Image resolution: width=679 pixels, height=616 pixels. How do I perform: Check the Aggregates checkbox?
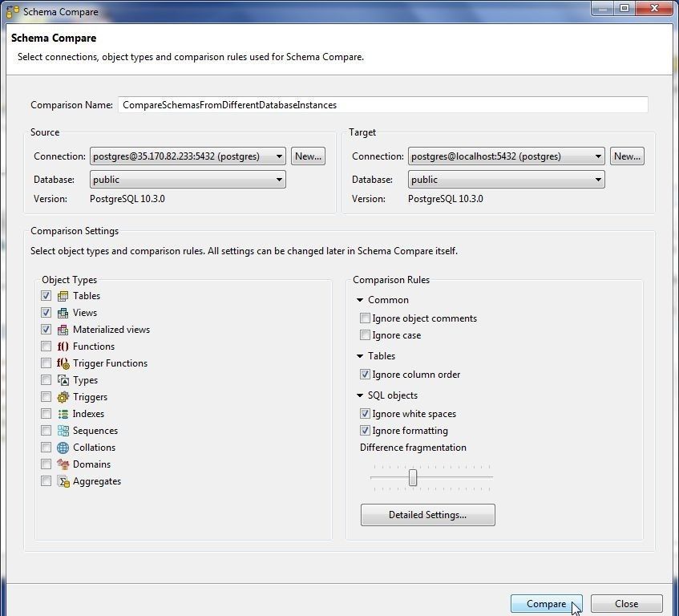tap(46, 481)
